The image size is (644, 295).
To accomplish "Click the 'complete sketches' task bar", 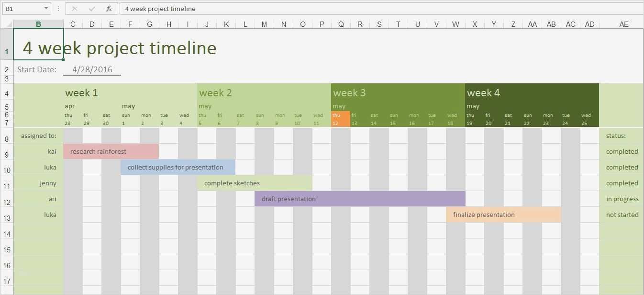I will coord(255,183).
